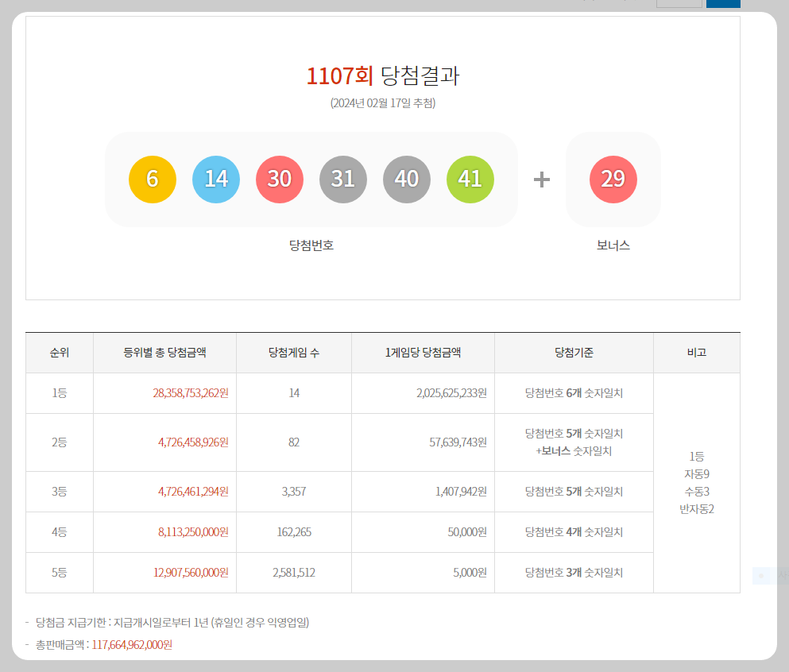Viewport: 789px width, 672px height.
Task: Click the winning game count '162,265'
Action: 294,532
